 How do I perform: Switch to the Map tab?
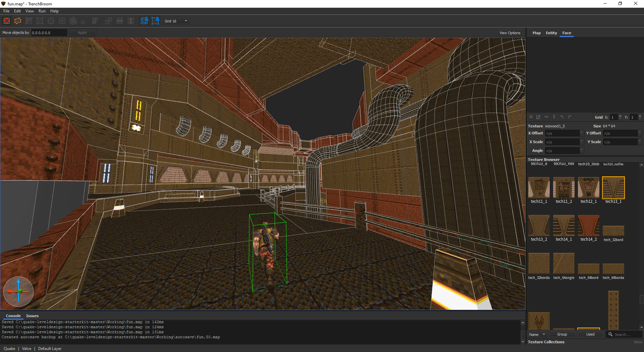point(536,33)
